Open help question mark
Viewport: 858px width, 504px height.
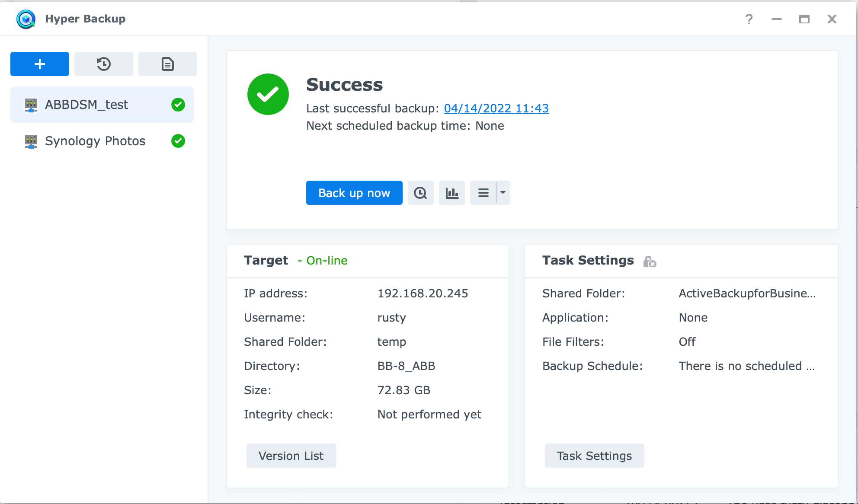[x=749, y=19]
